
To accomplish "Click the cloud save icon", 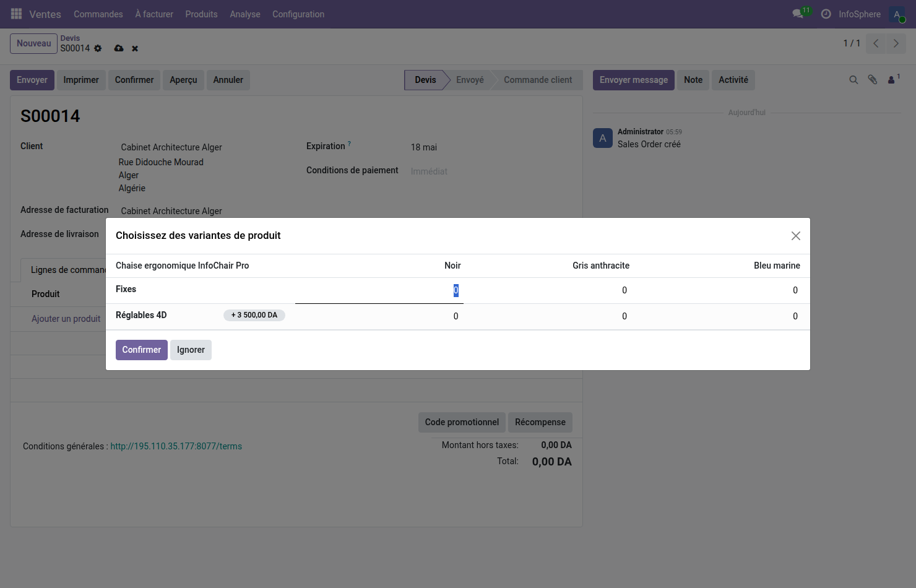I will 119,48.
